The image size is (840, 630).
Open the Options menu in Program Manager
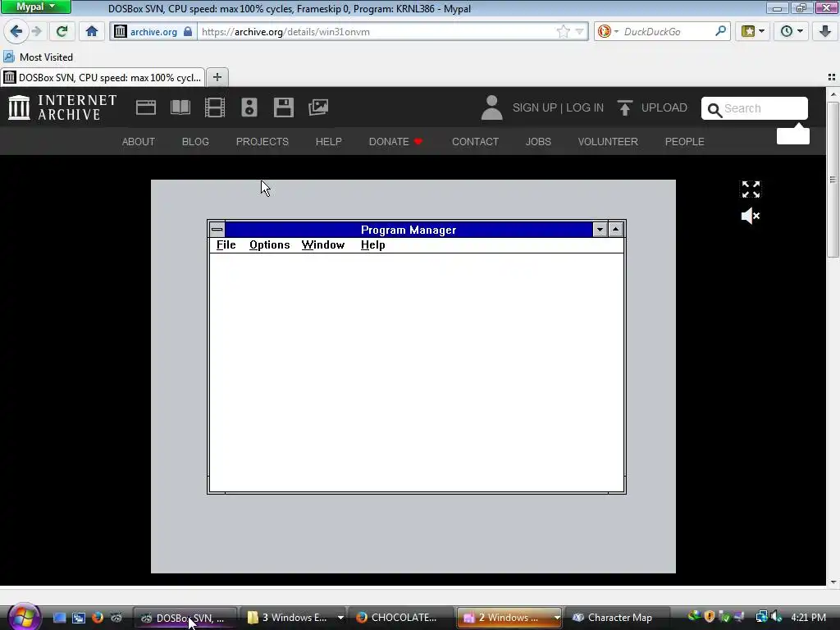coord(269,244)
